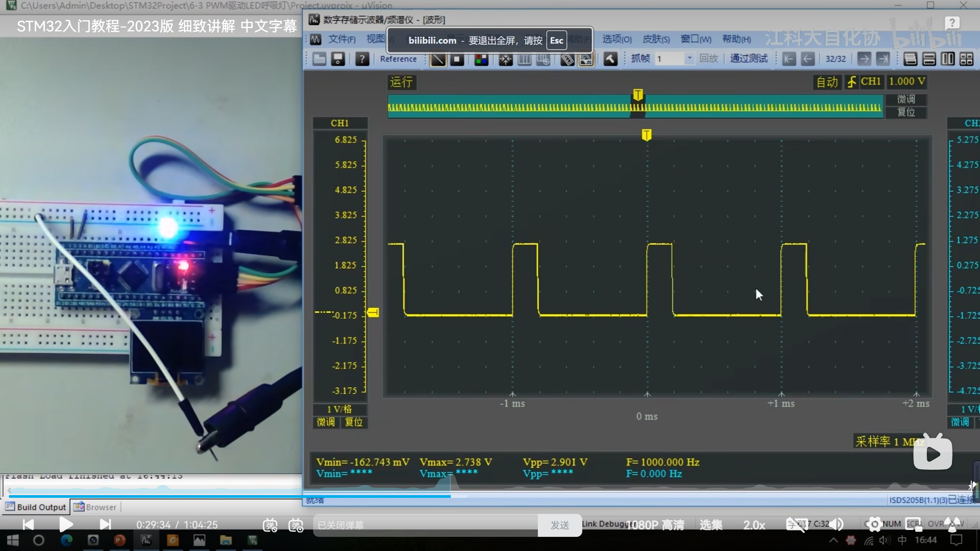Click the 通过测试 pass test button
The image size is (980, 551).
[748, 59]
